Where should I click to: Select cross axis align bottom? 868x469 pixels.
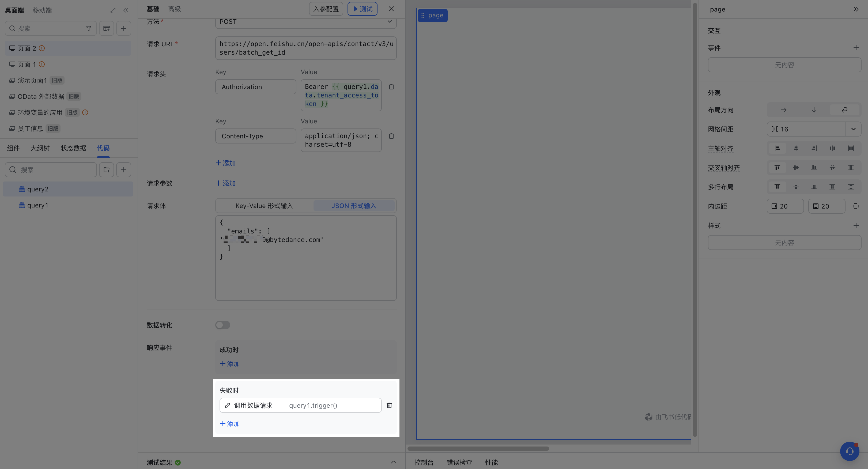[814, 168]
